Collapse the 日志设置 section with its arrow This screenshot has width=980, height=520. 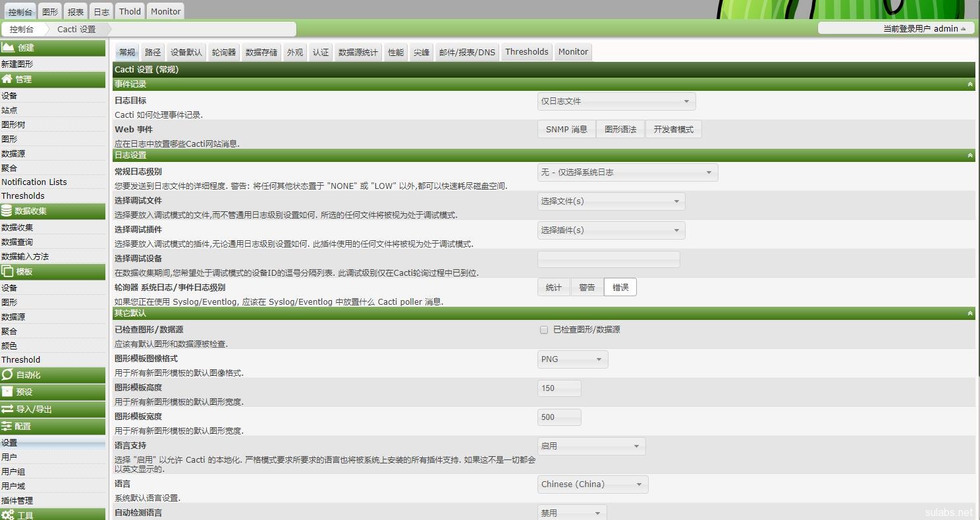pyautogui.click(x=969, y=155)
